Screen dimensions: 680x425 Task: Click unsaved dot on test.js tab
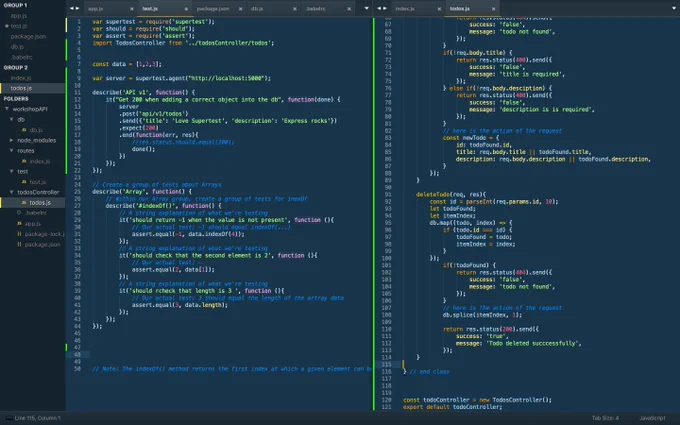tap(186, 9)
